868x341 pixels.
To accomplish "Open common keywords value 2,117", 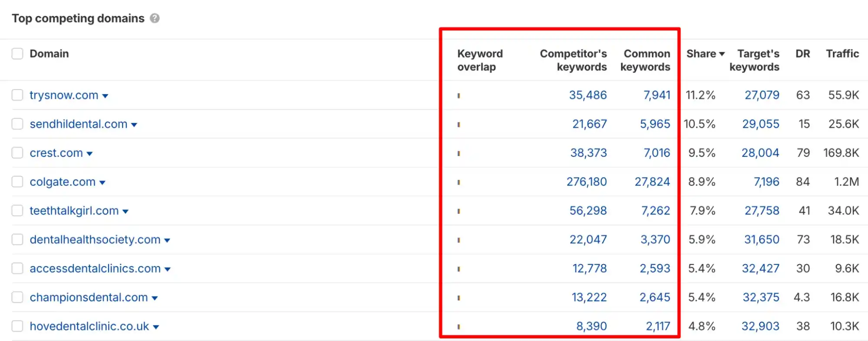I will (x=658, y=326).
